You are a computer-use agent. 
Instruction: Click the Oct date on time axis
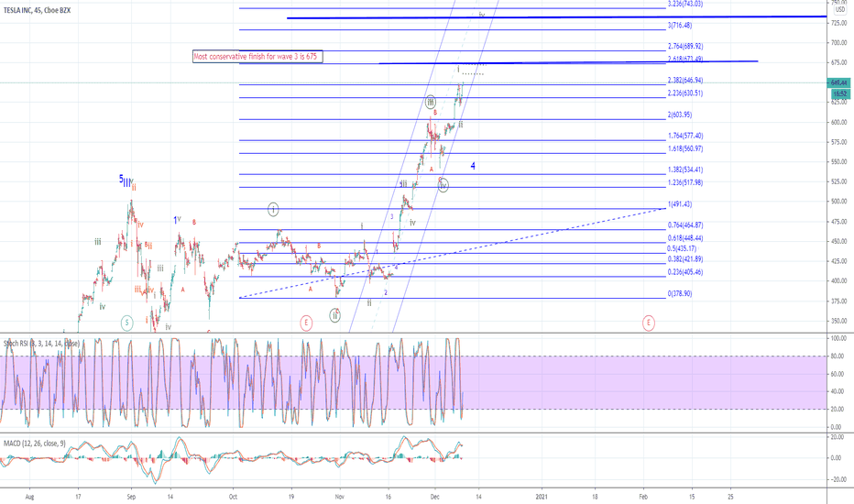click(233, 497)
